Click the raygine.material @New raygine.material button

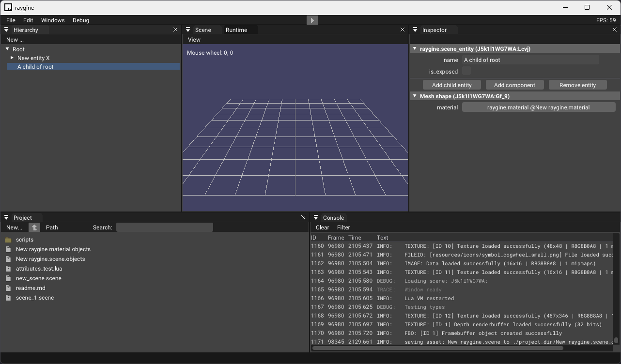[539, 107]
